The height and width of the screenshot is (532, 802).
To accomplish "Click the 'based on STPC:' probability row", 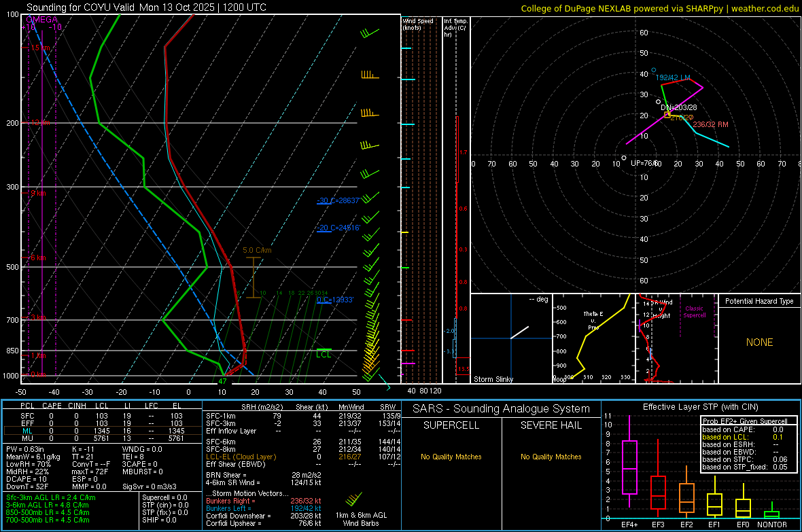I will pyautogui.click(x=745, y=459).
